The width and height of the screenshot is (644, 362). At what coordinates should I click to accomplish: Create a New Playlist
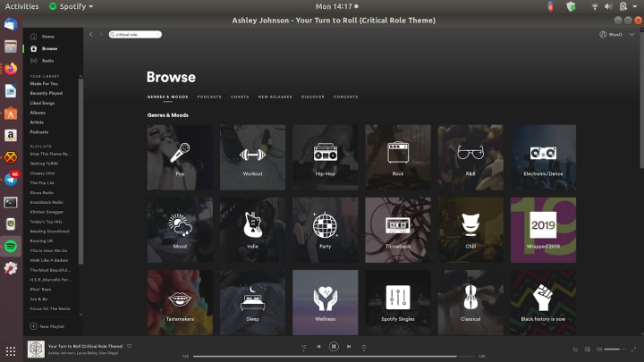point(47,327)
